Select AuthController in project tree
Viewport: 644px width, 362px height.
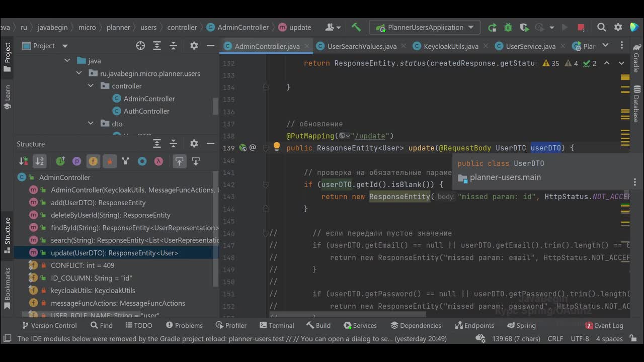pos(146,111)
